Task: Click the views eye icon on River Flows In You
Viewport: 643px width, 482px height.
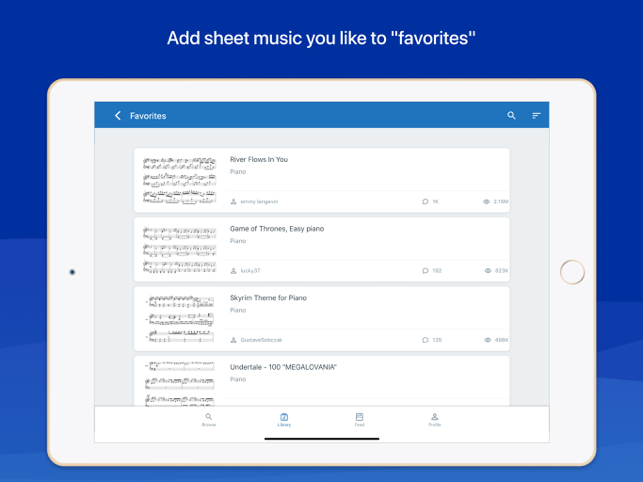Action: (x=486, y=201)
